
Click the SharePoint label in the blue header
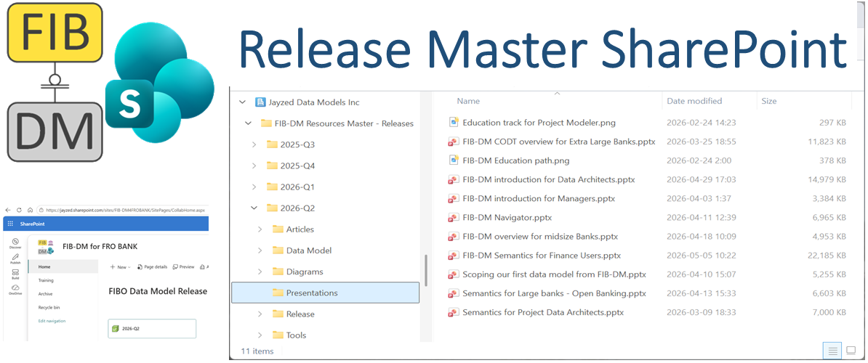point(32,224)
